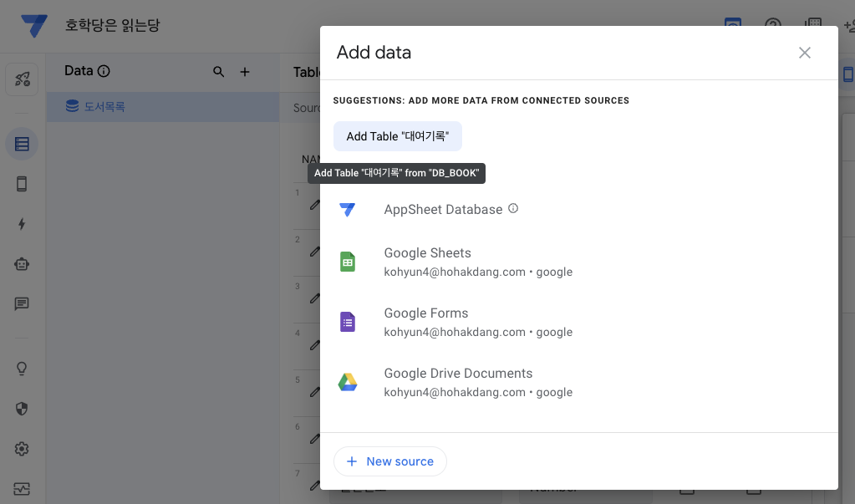Click the edit pencil in row 1
The height and width of the screenshot is (504, 855).
click(314, 205)
